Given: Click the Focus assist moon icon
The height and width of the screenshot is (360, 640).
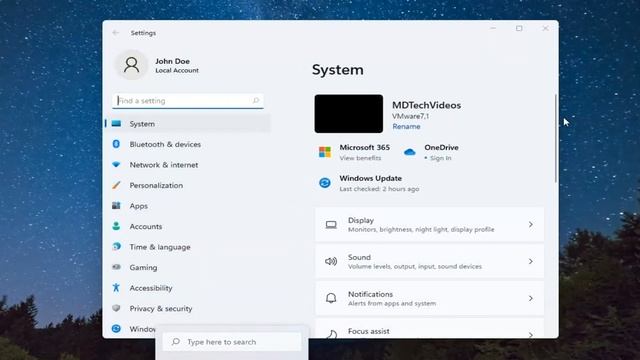Looking at the screenshot, I should [331, 334].
